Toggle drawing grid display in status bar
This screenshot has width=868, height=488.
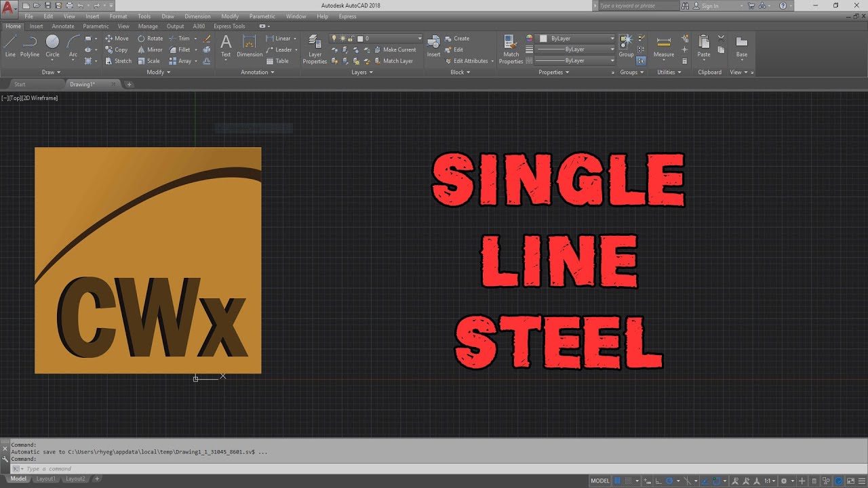tap(617, 481)
